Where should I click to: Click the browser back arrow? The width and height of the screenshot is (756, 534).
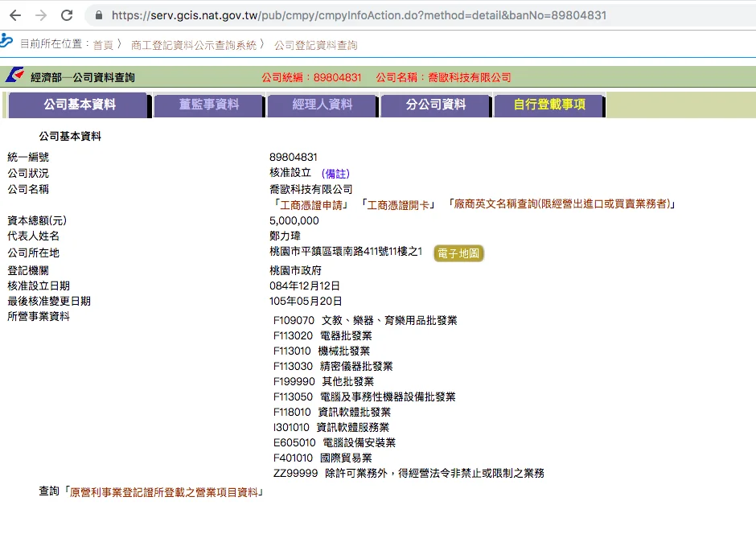tap(15, 15)
